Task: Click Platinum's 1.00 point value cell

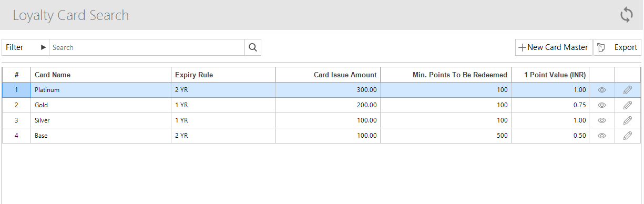Action: click(x=550, y=90)
